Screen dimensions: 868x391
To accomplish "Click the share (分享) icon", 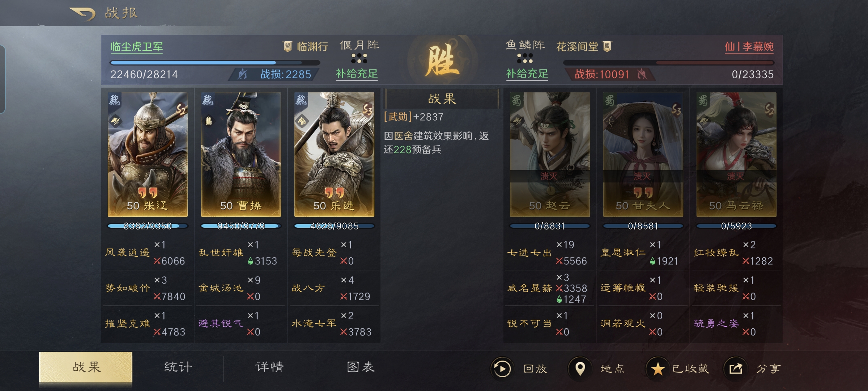I will [736, 369].
